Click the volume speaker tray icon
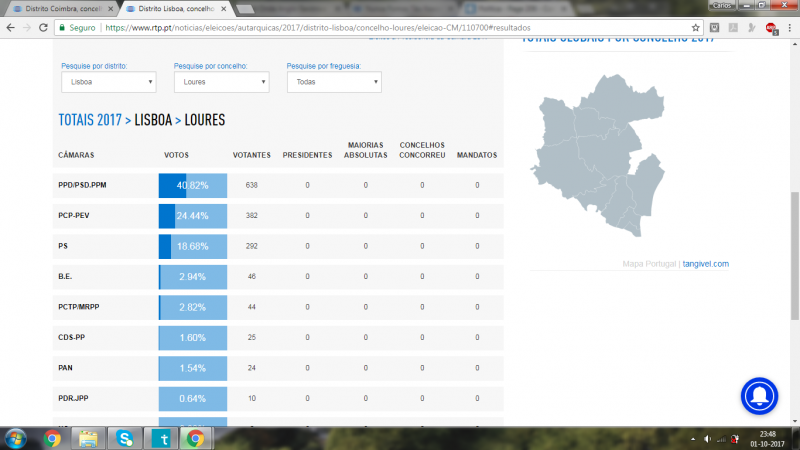This screenshot has width=800, height=450. click(x=707, y=439)
